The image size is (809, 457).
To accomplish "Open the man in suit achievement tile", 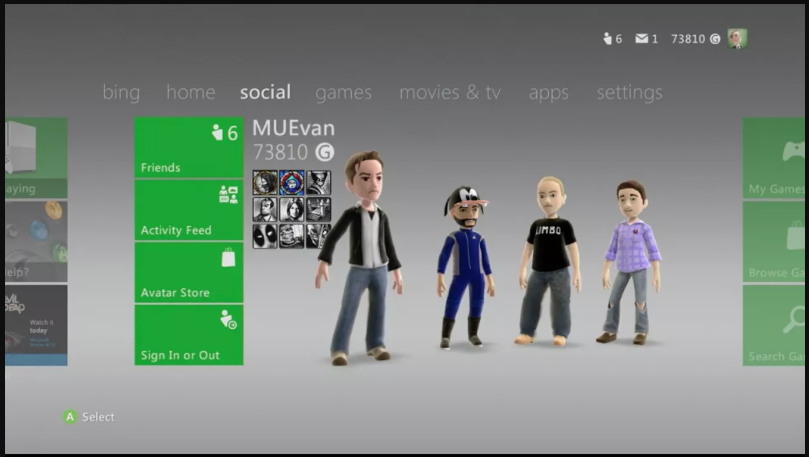I will (265, 209).
